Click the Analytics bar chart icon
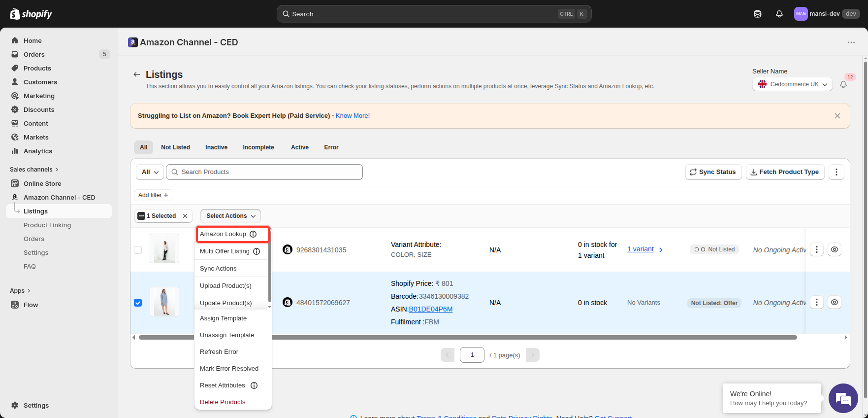The image size is (868, 418). coord(15,151)
